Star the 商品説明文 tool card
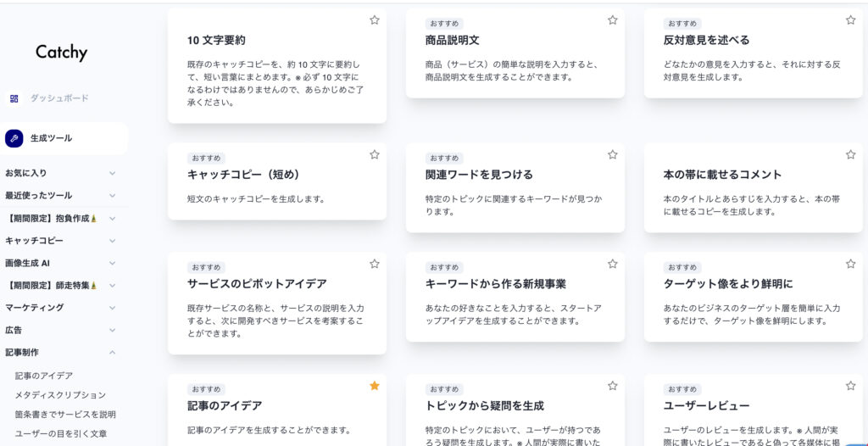868x446 pixels. [613, 20]
